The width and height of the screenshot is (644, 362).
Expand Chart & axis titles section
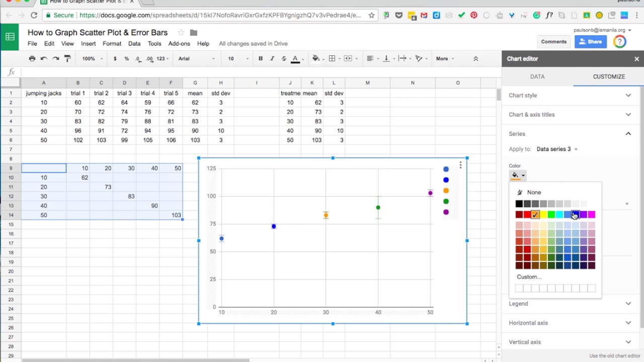(570, 115)
